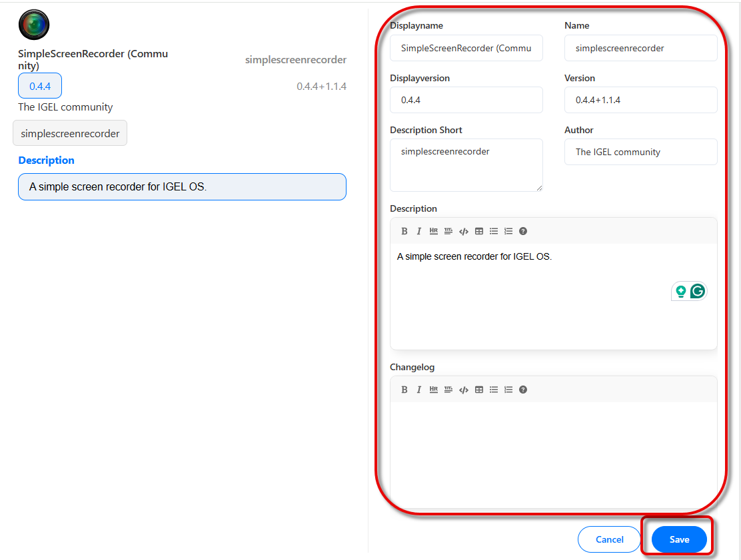Focus the Author text field
Screen dimensions: 741x560
(640, 152)
